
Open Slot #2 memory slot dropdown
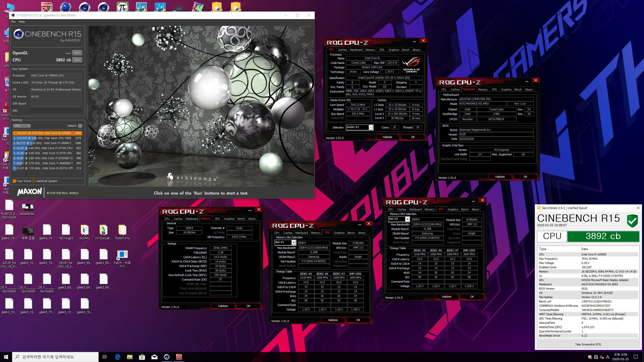pos(407,219)
